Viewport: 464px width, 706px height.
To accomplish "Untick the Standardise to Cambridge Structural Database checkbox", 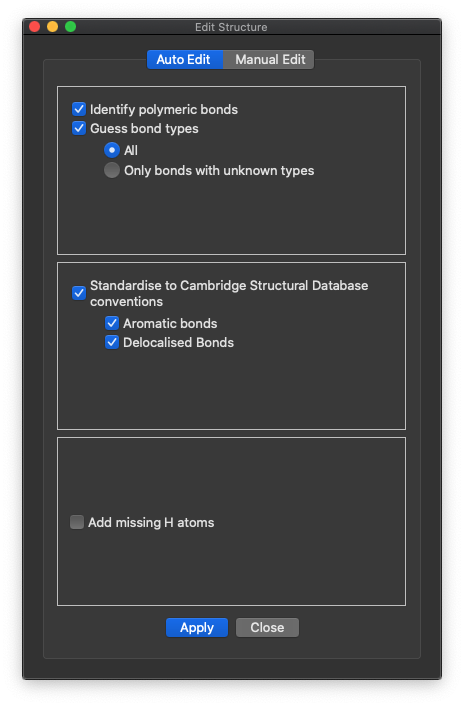I will click(79, 293).
